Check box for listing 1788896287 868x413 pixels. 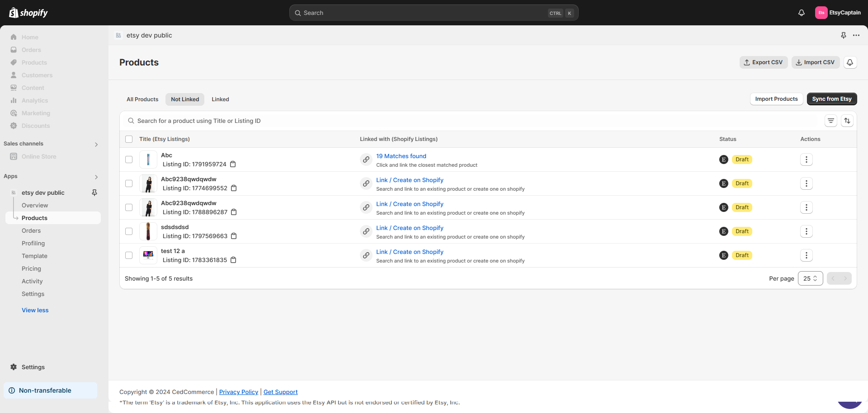tap(129, 207)
